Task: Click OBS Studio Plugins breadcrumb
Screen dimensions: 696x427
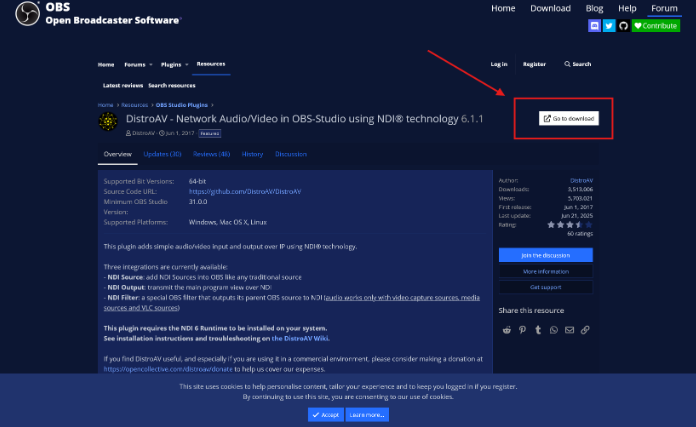Action: (182, 105)
